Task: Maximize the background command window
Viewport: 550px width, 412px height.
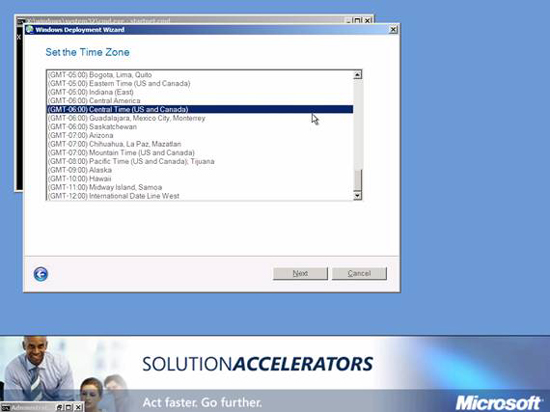Action: (357, 21)
